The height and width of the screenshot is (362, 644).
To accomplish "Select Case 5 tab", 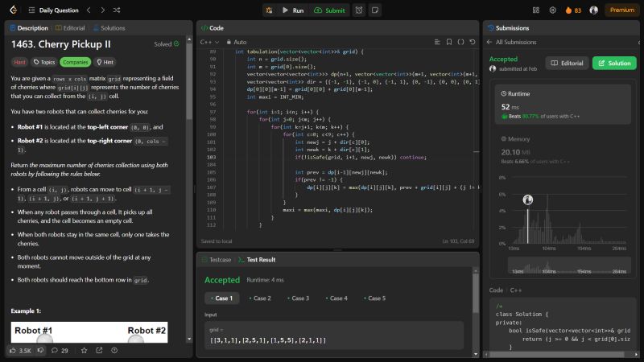I will [374, 298].
